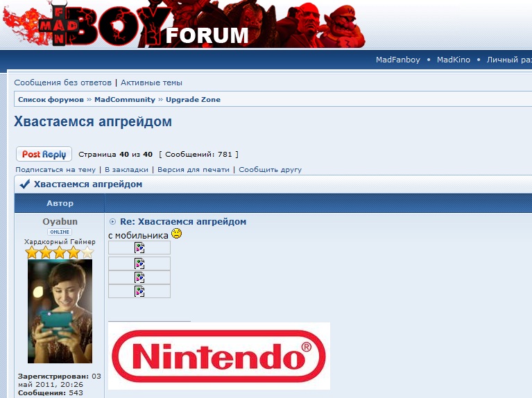Open Сообщения без ответов link
The image size is (532, 398).
click(62, 83)
